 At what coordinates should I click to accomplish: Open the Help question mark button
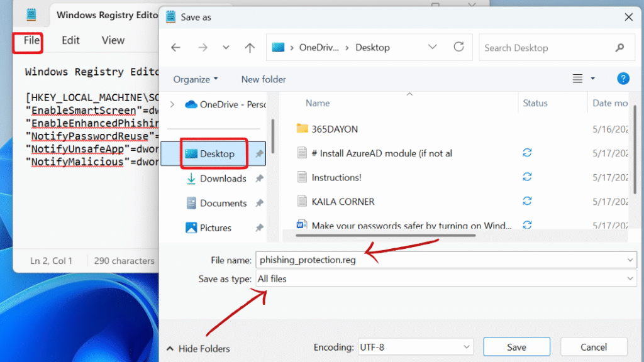tap(623, 79)
